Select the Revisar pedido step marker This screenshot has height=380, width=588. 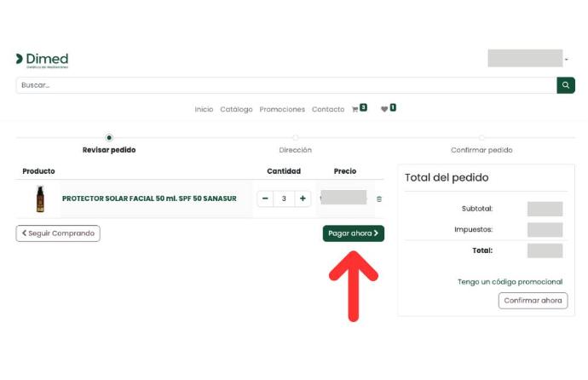tap(109, 138)
